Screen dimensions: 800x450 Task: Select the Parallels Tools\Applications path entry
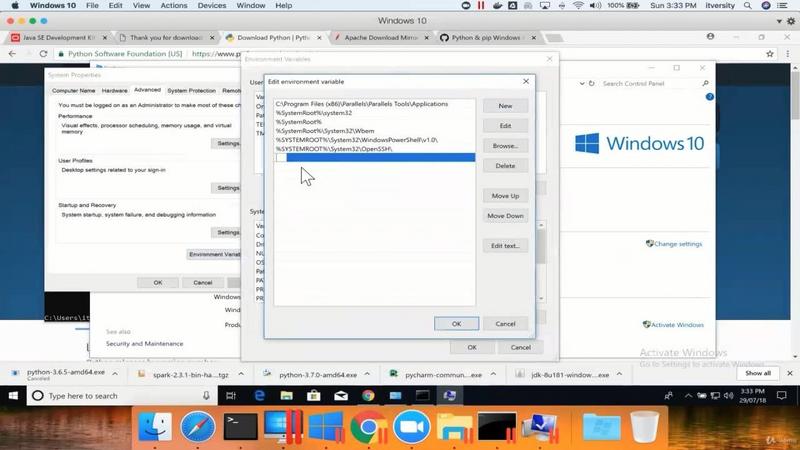point(374,104)
